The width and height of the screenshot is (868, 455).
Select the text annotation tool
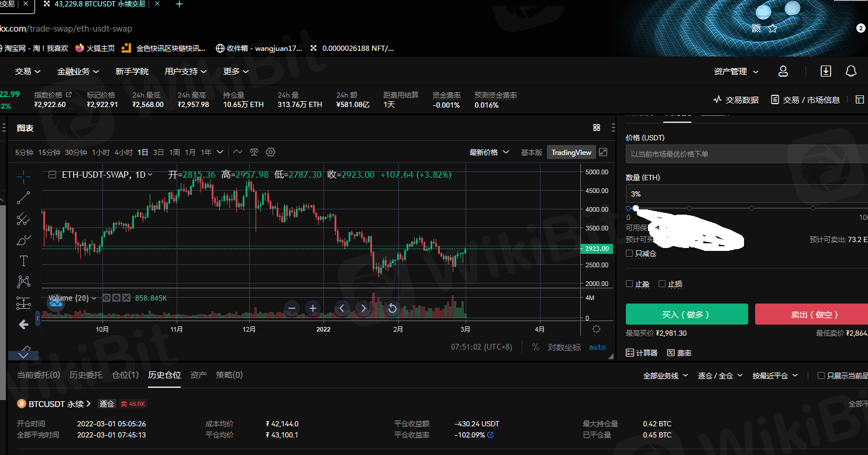point(23,261)
